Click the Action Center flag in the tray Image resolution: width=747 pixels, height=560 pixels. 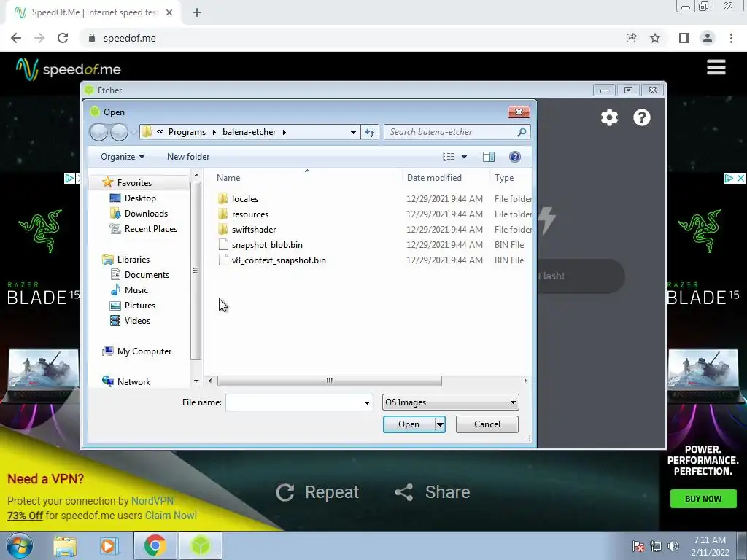click(638, 546)
